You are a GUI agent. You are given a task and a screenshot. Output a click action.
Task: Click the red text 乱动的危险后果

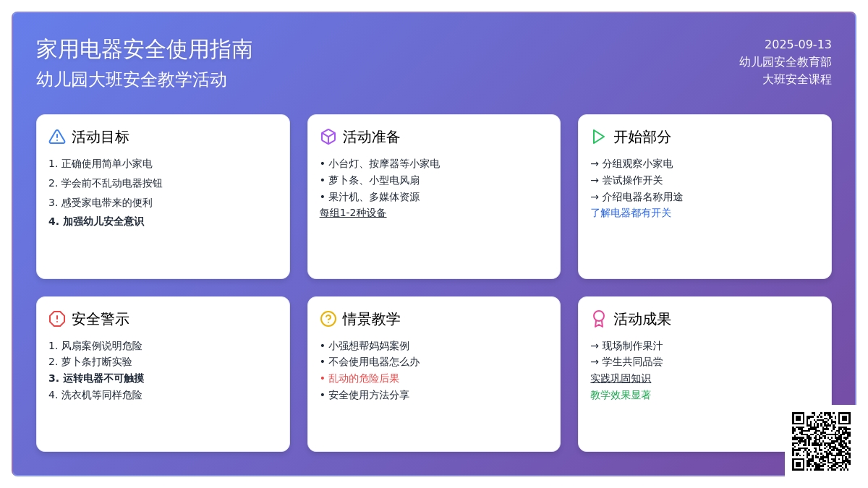tap(364, 378)
